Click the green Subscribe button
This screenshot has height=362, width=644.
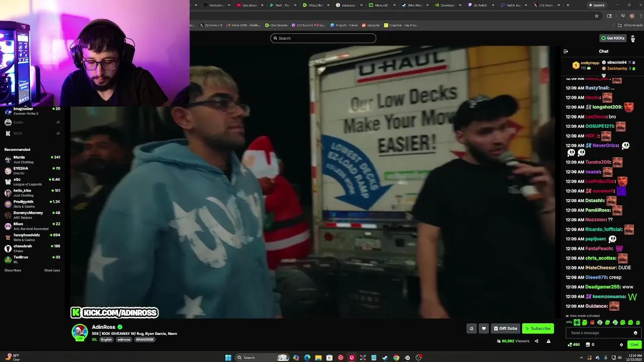(x=538, y=328)
